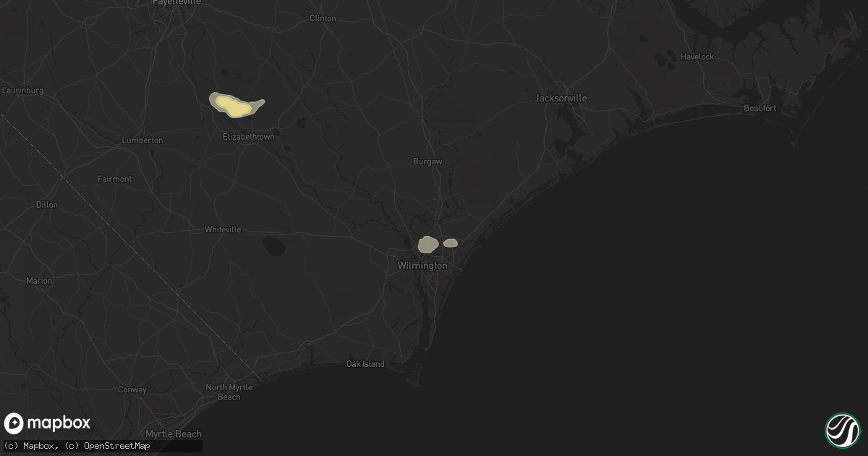This screenshot has height=456, width=868.
Task: Click the Wilmington city label
Action: [422, 266]
